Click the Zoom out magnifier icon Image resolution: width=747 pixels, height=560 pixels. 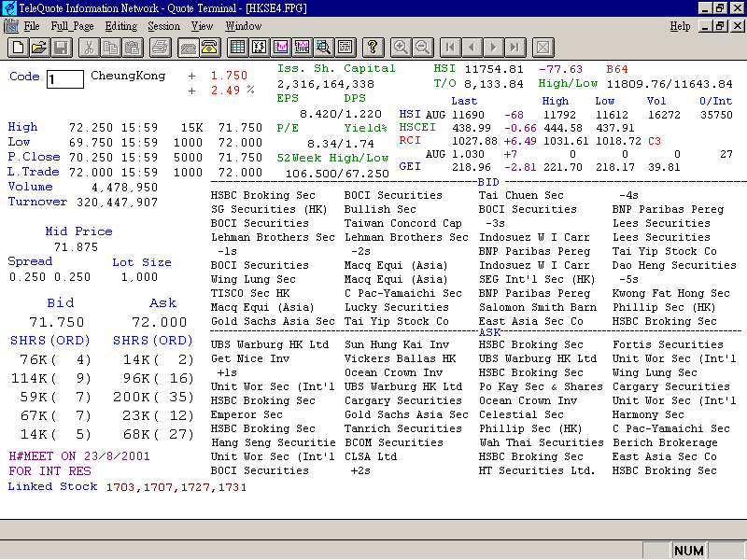coord(423,48)
